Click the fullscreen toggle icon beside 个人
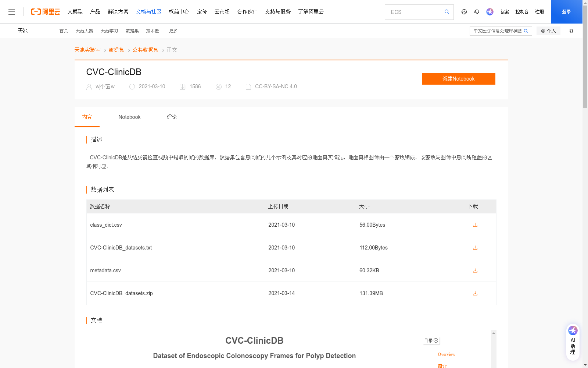 (571, 31)
